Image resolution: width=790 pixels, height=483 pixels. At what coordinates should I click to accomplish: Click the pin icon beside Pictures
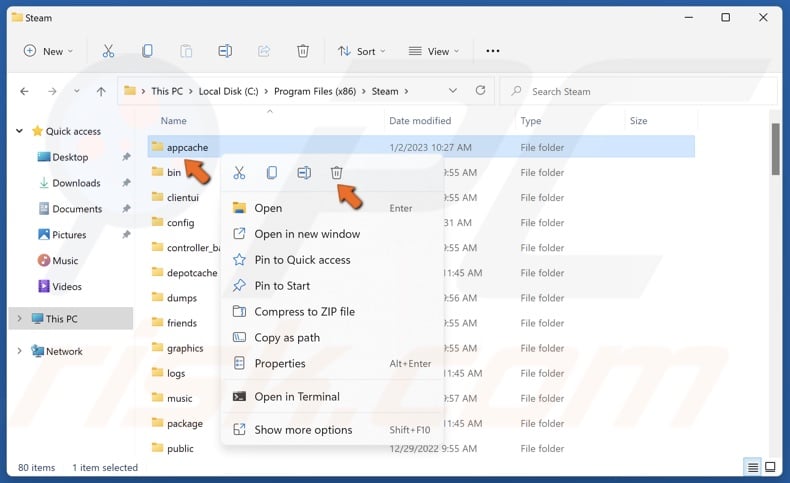click(x=126, y=235)
